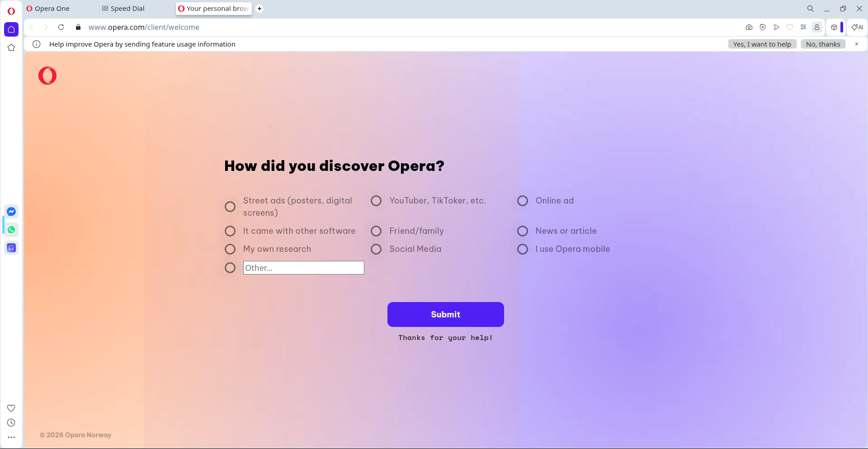Open the sidebar history clock icon
The height and width of the screenshot is (449, 868).
pos(11,423)
